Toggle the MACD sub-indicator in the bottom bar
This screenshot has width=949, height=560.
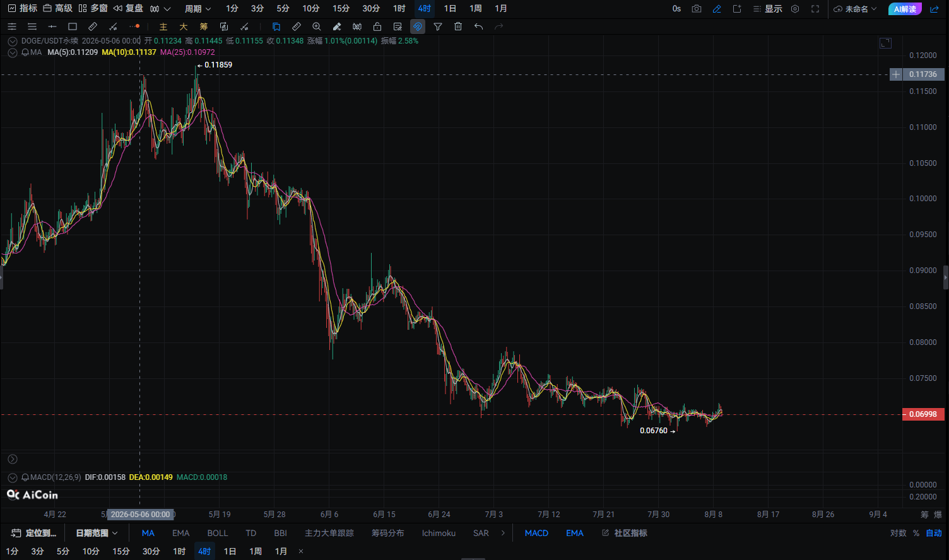[x=536, y=534]
